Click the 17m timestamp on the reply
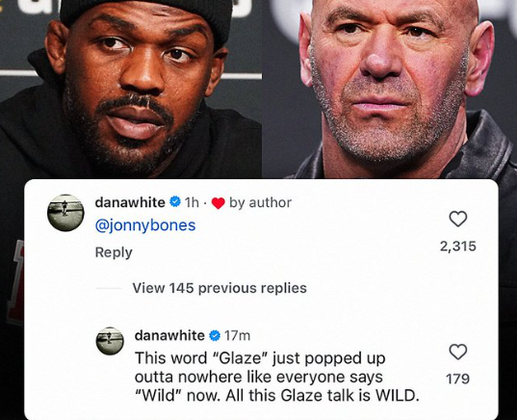517x420 pixels. 237,336
